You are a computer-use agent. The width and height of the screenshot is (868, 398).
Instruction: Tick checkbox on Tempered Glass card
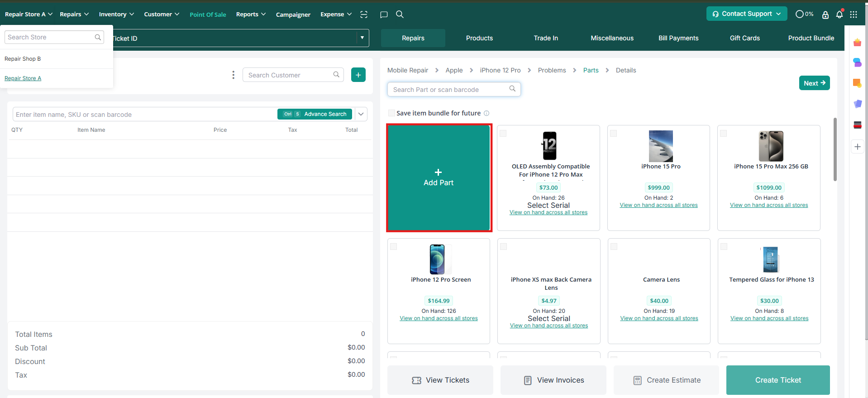(724, 247)
